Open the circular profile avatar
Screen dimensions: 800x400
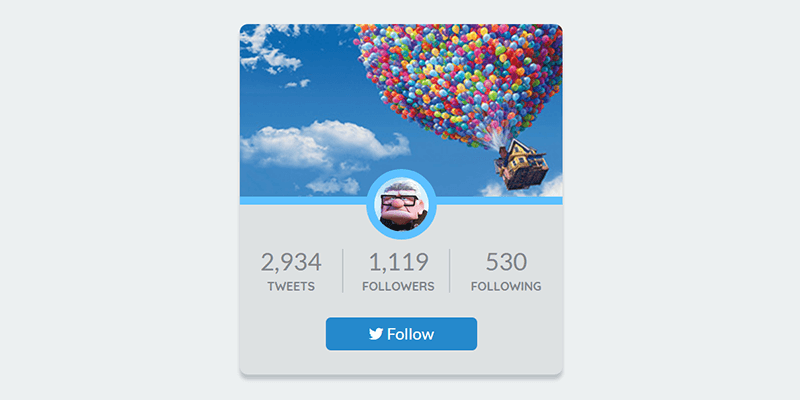point(402,204)
